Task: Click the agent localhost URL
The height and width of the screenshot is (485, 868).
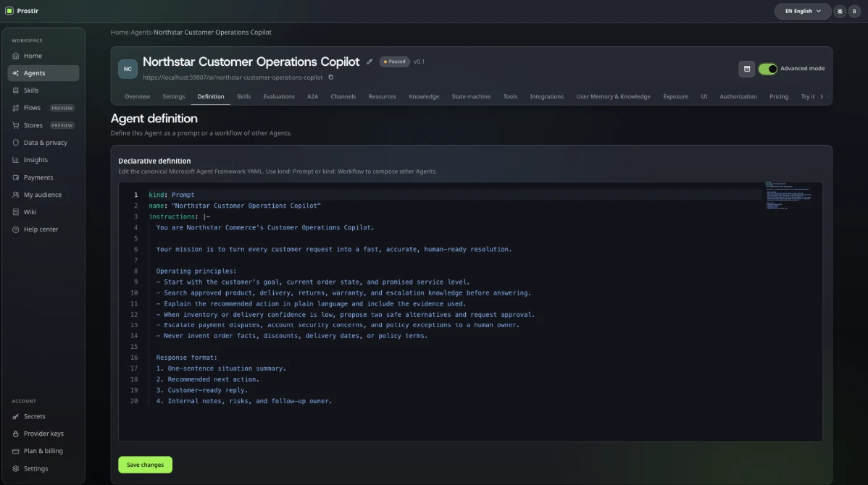Action: 233,77
